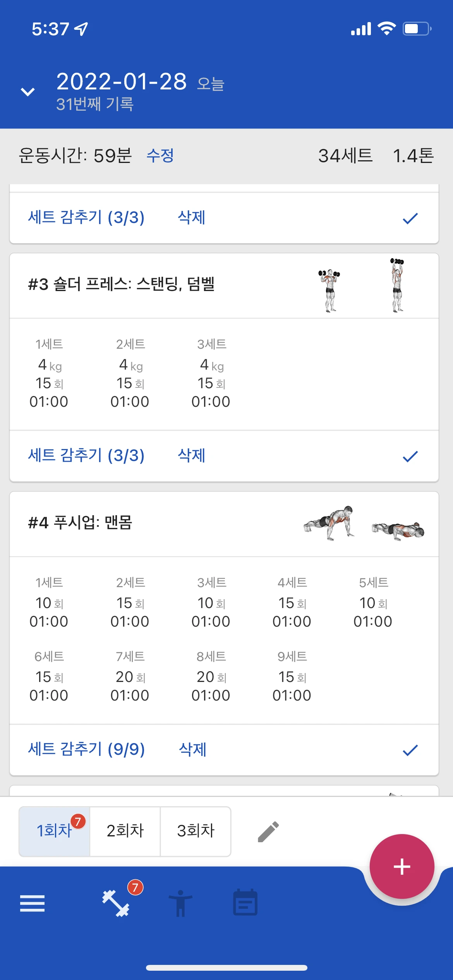Open 7세트 20회 push-up set entry
The image size is (453, 980).
click(x=130, y=676)
